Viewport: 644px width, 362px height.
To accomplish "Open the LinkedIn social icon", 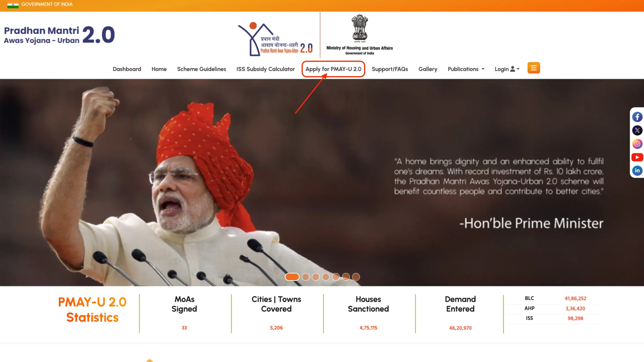I will 637,171.
